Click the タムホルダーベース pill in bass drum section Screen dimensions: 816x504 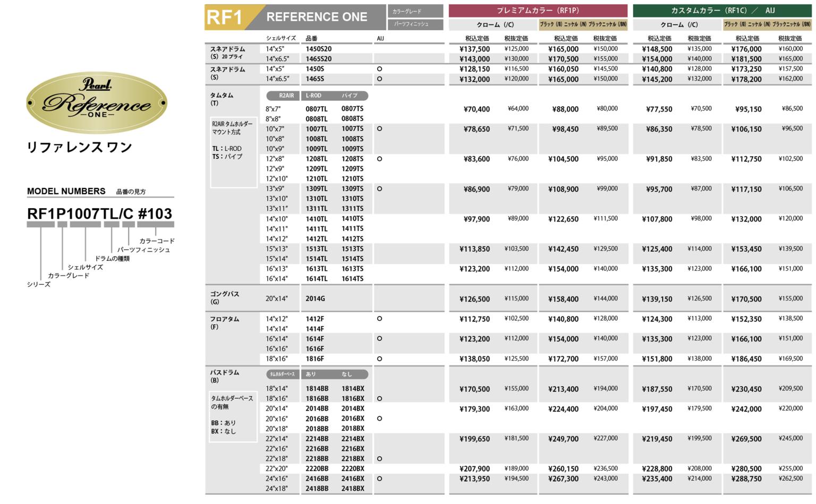[x=284, y=374]
